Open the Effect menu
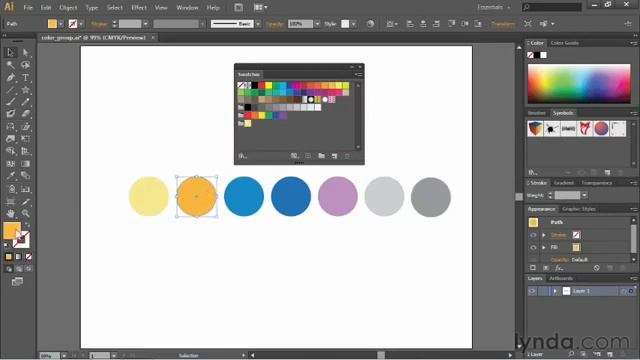Image resolution: width=640 pixels, height=360 pixels. pyautogui.click(x=139, y=7)
